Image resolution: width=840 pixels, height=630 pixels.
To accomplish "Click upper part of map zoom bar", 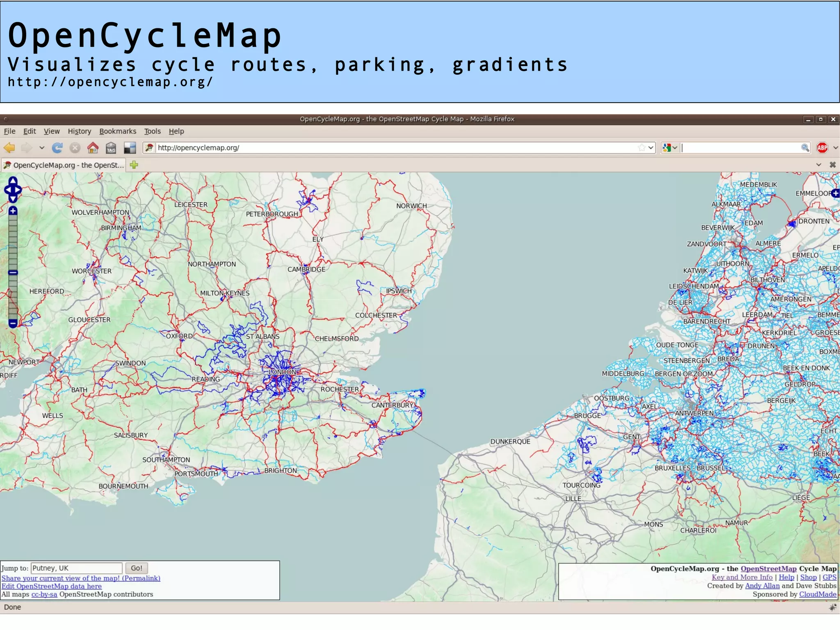I will click(13, 242).
